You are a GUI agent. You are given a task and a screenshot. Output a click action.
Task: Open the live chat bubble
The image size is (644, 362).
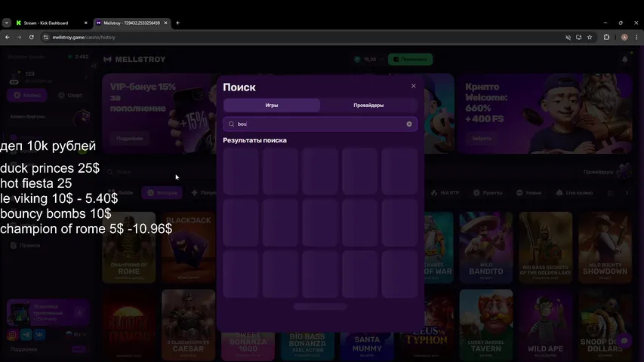pyautogui.click(x=624, y=341)
